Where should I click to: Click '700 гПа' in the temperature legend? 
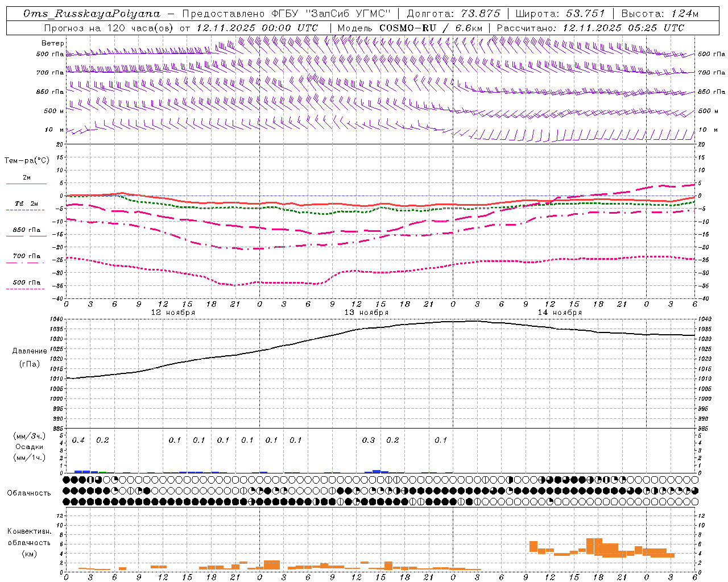(x=27, y=256)
